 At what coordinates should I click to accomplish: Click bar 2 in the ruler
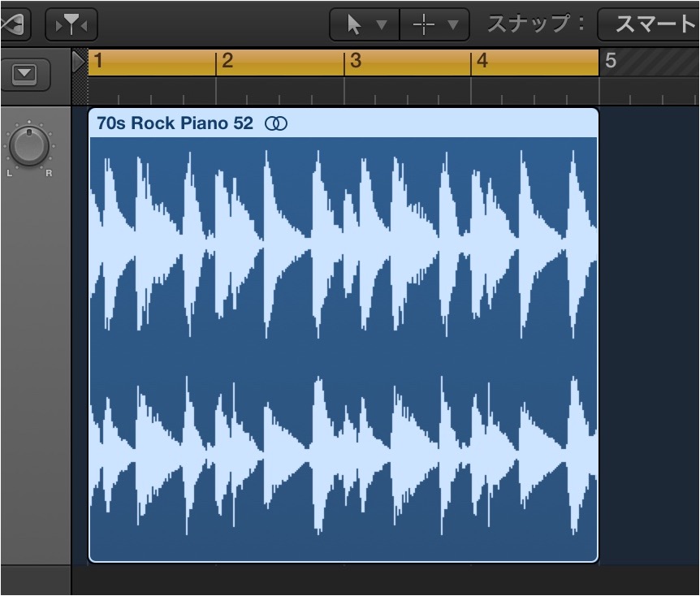coord(227,61)
